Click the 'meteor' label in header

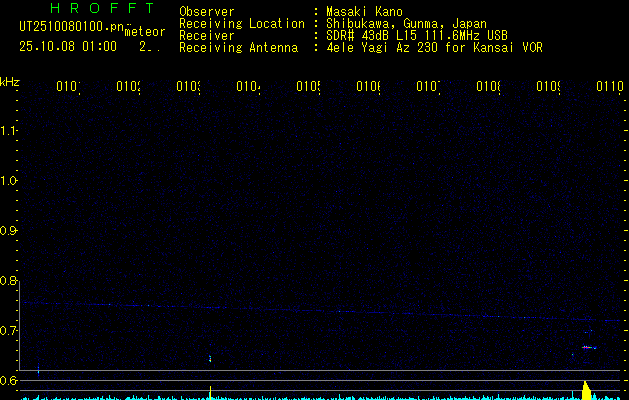[x=144, y=32]
